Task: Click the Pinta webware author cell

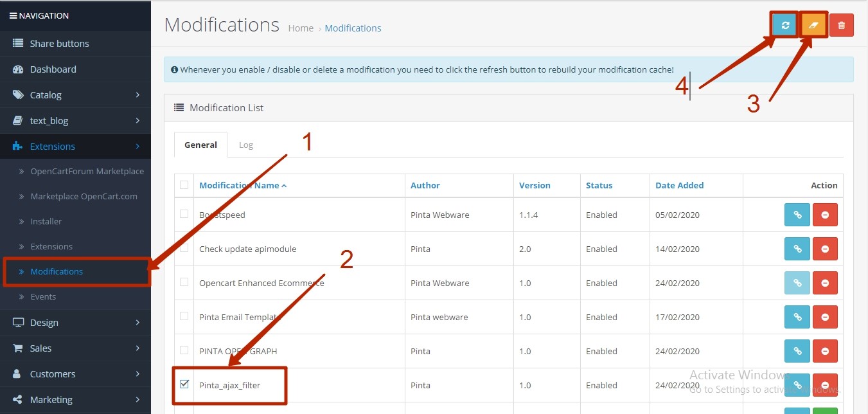Action: point(459,317)
